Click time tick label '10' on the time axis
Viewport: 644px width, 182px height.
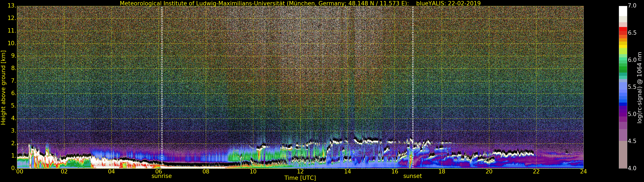[x=253, y=172]
